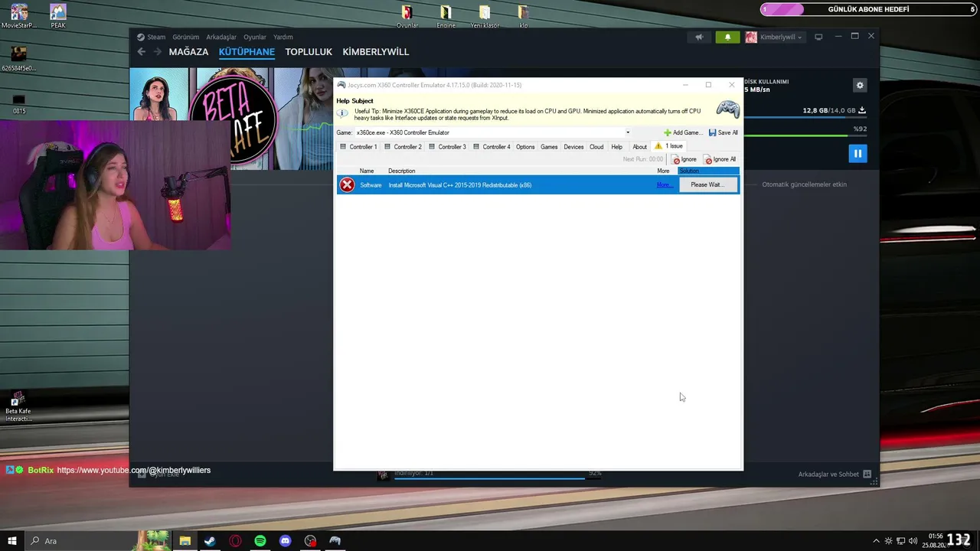Open the KİMBERLYWİLL profile tab
This screenshot has height=551, width=980.
click(x=376, y=52)
